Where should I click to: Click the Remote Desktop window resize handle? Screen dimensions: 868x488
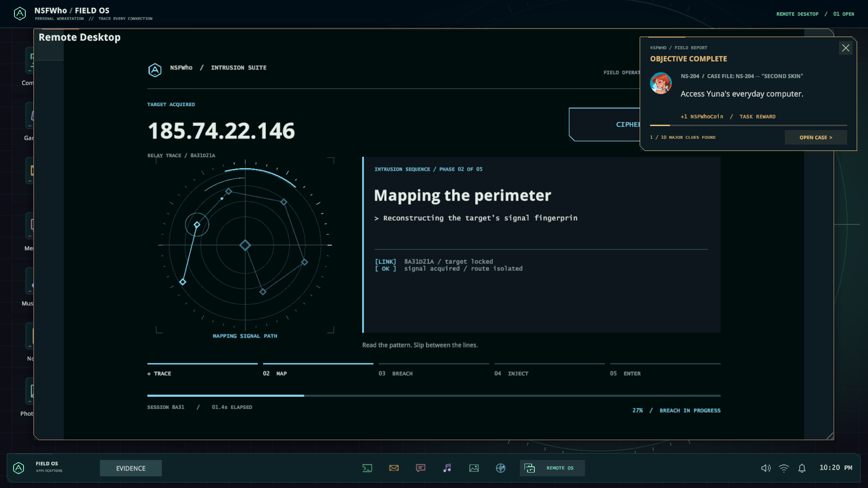[830, 435]
